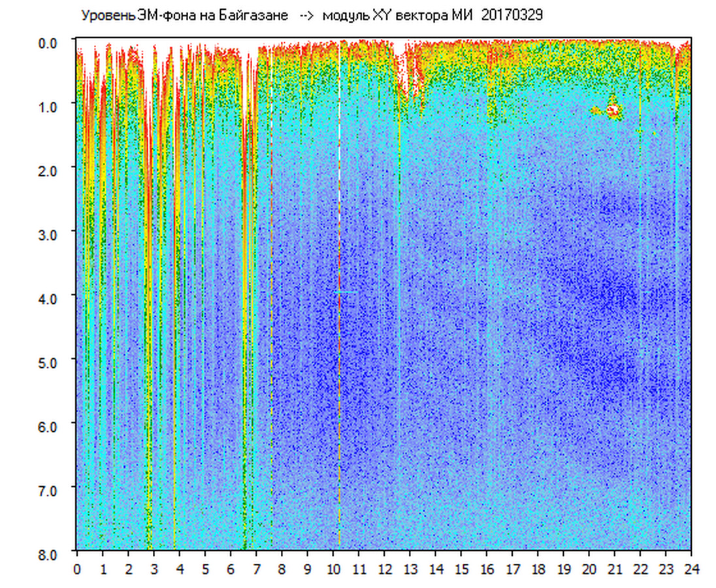The width and height of the screenshot is (716, 588).
Task: Click the date 20170329 in the title
Action: (x=512, y=16)
